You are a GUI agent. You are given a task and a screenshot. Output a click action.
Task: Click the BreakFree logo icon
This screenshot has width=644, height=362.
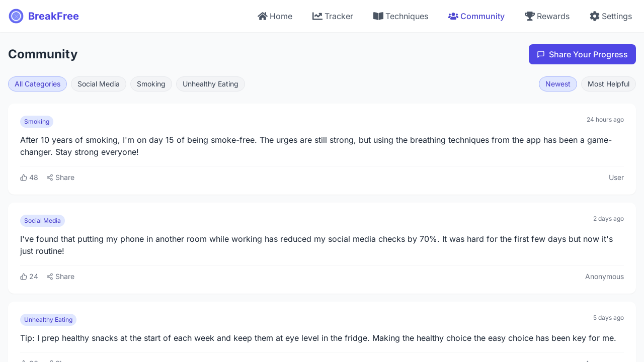(x=16, y=16)
